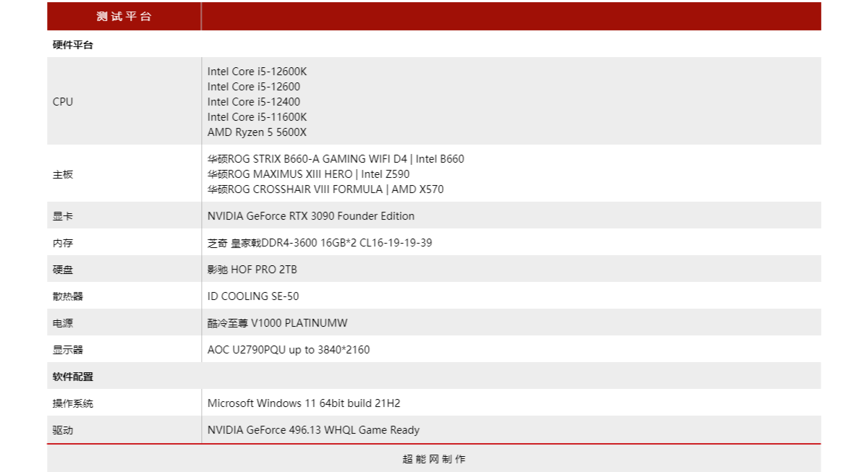This screenshot has width=868, height=472.
Task: Click the 主板 row label
Action: [x=63, y=174]
